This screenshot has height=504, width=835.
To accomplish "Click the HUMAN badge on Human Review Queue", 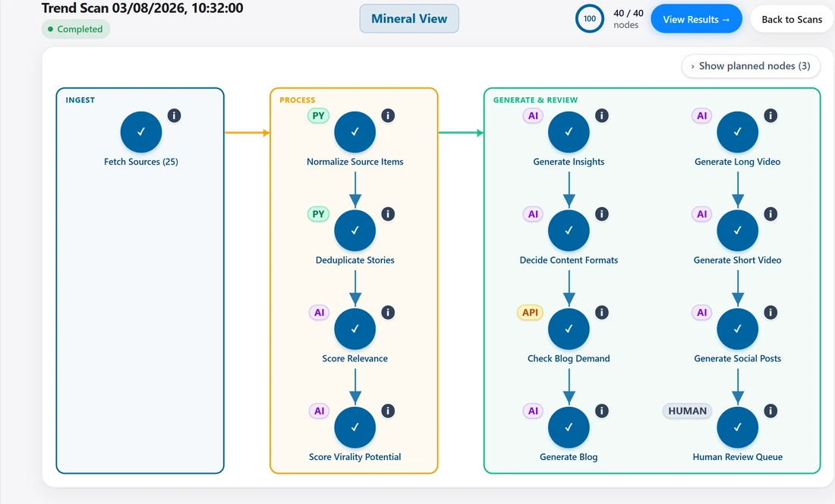I will 688,411.
